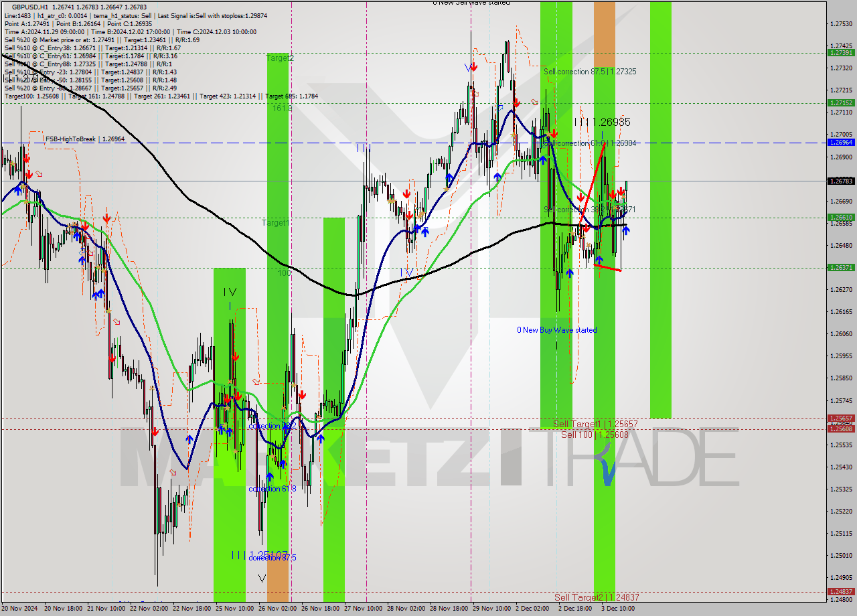Click the 1.27530 price axis tick
Image resolution: width=857 pixels, height=616 pixels.
pos(841,24)
